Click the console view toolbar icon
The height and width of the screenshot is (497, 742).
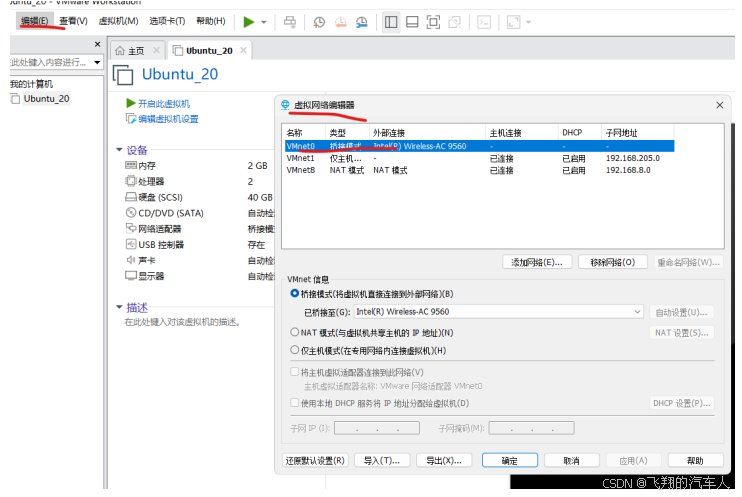[484, 22]
